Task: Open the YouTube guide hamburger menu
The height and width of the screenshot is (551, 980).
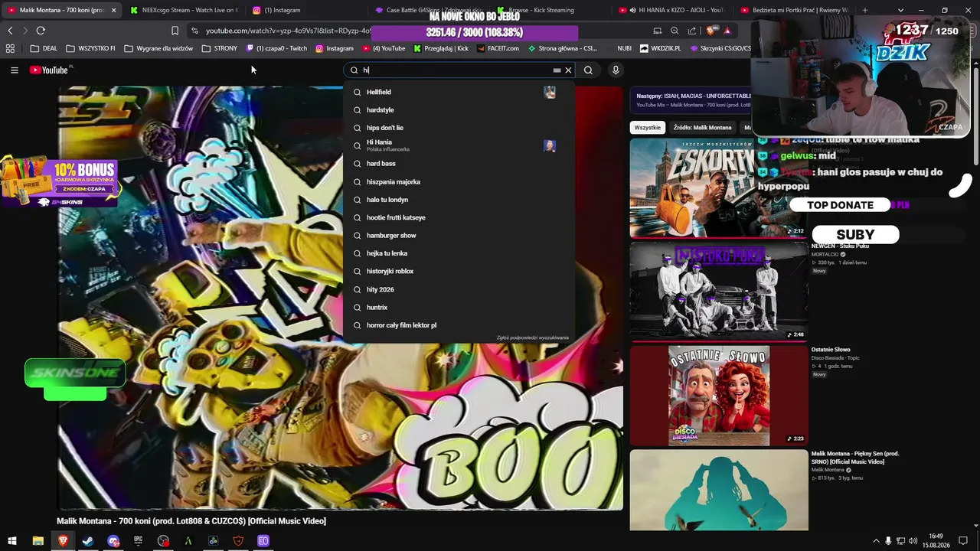Action: tap(14, 70)
